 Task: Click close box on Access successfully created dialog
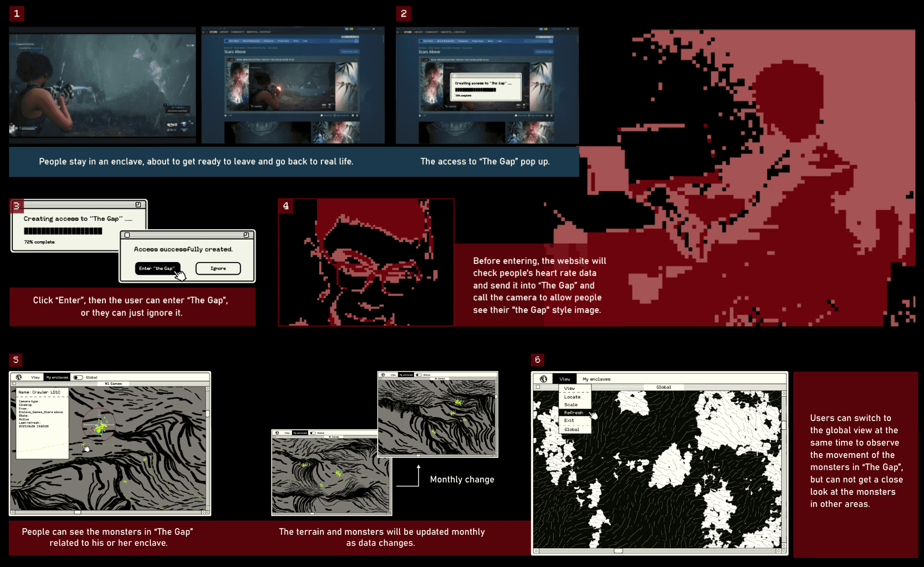pyautogui.click(x=127, y=235)
